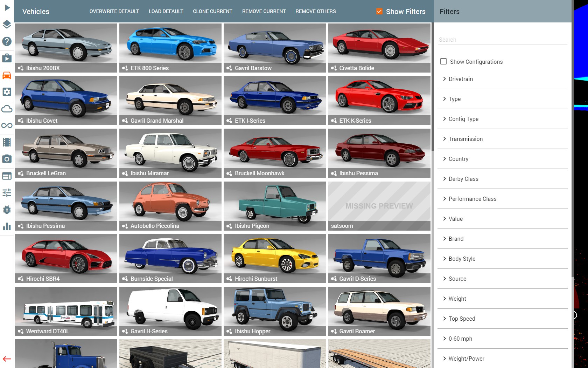588x368 pixels.
Task: Select the Gavril H-Series van thumbnail
Action: click(170, 311)
